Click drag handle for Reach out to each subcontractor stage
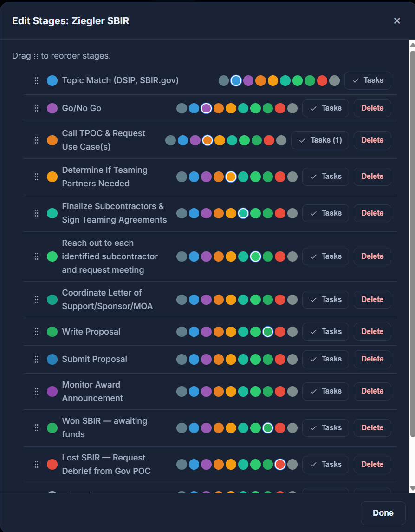Image resolution: width=415 pixels, height=532 pixels. click(36, 256)
